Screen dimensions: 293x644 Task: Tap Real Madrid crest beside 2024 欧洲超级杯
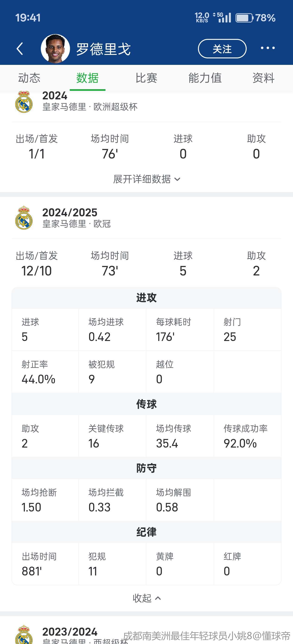click(x=24, y=102)
